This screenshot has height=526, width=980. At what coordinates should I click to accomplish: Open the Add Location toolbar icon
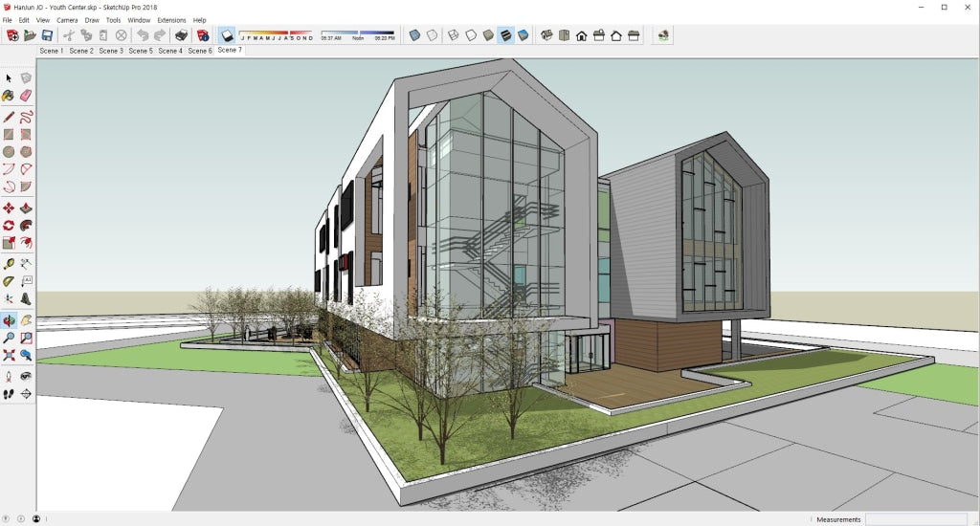[x=663, y=35]
